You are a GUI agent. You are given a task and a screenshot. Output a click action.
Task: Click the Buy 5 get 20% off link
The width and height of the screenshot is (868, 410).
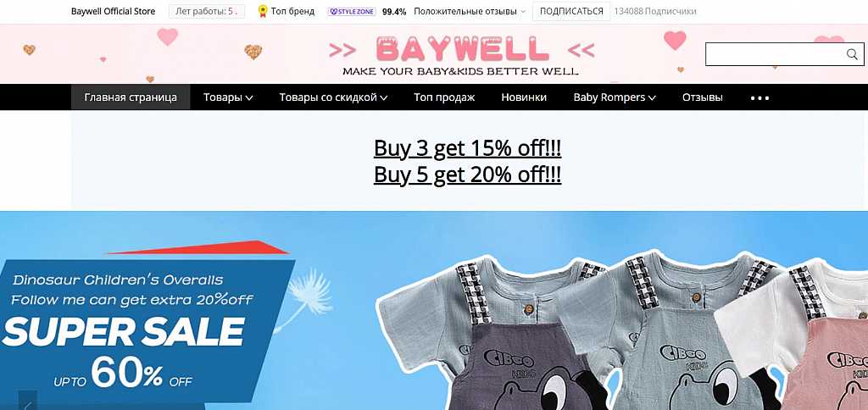point(468,175)
